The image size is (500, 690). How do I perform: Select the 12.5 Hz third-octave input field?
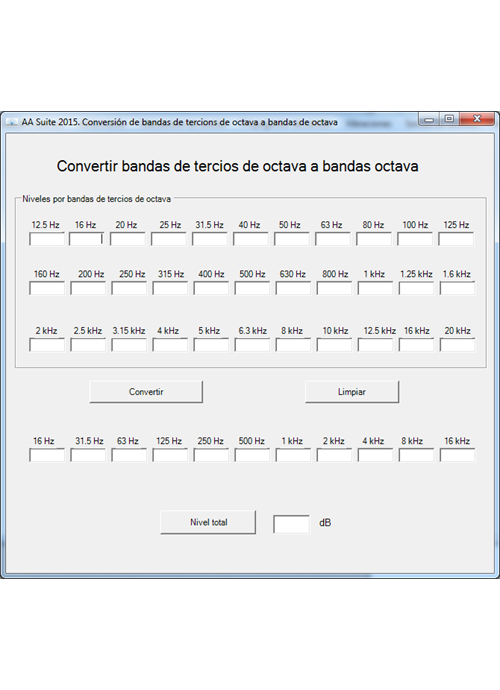47,239
